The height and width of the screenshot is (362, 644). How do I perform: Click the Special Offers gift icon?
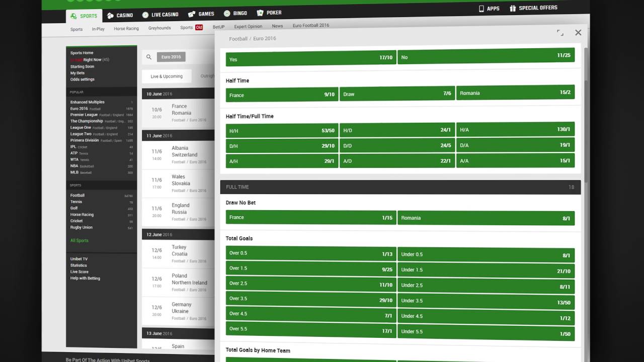coord(513,9)
